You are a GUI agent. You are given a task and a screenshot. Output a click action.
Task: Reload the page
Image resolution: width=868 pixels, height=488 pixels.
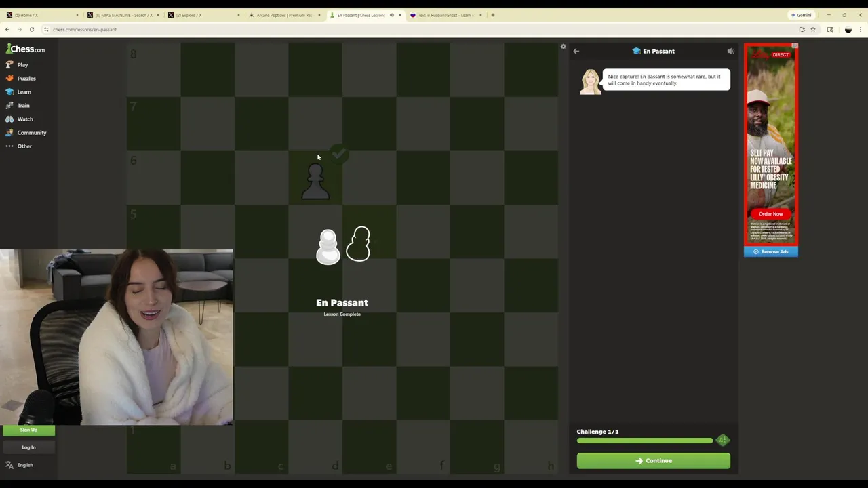(32, 30)
